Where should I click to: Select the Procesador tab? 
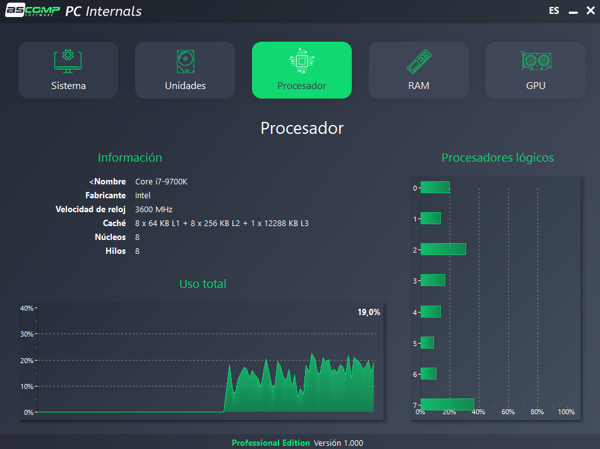pos(302,70)
